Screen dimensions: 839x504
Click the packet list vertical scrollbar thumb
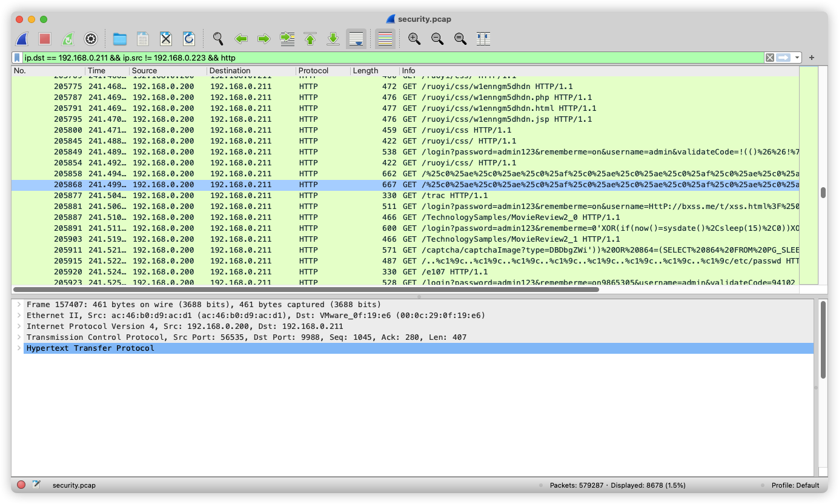click(x=823, y=193)
